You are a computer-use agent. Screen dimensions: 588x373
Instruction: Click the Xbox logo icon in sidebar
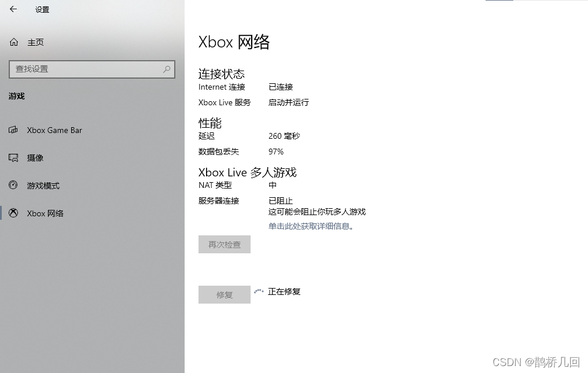[x=13, y=213]
